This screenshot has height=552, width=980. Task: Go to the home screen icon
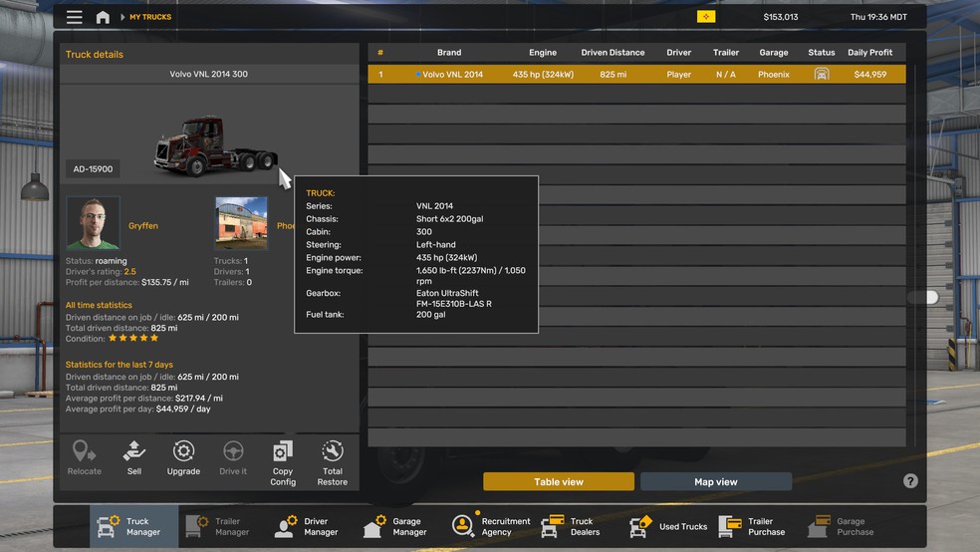point(103,17)
